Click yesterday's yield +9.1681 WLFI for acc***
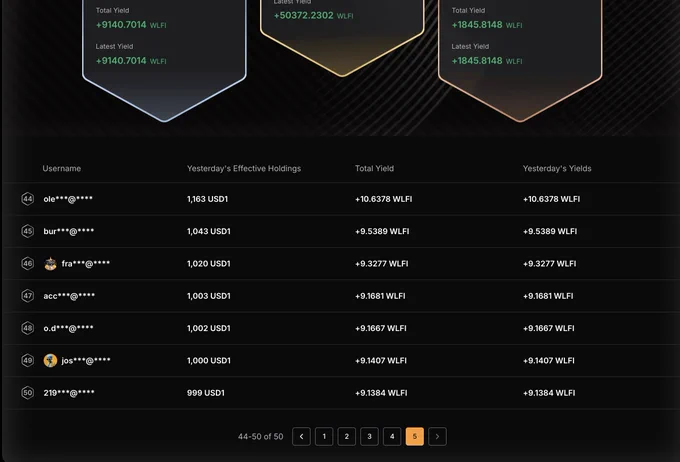This screenshot has height=462, width=680. coord(548,296)
